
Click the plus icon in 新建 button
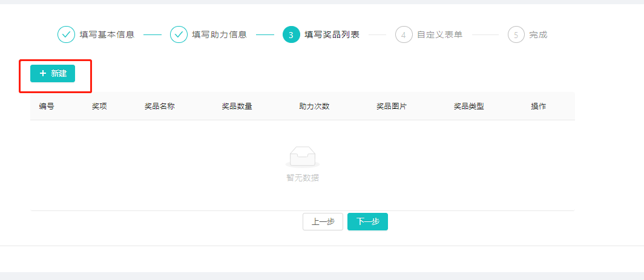(43, 74)
